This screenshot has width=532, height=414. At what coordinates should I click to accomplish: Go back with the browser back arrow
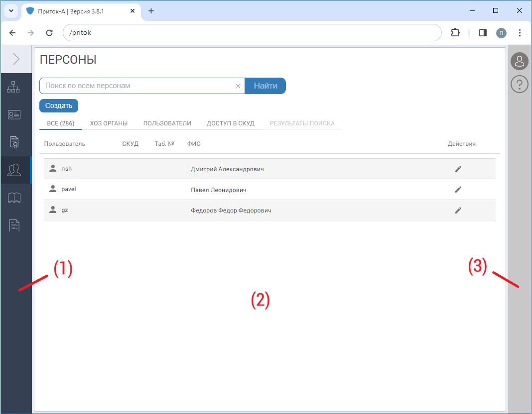coord(12,32)
